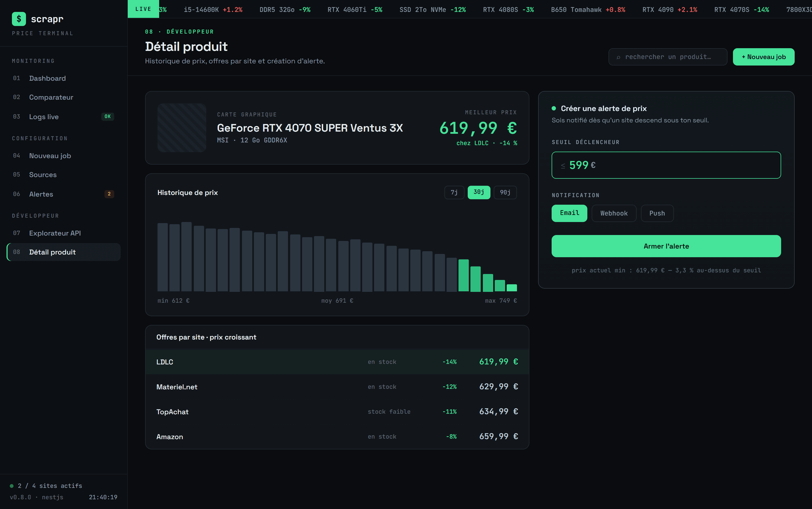Click the B650 Tomahawk ticker item
This screenshot has height=509, width=812.
click(x=588, y=10)
